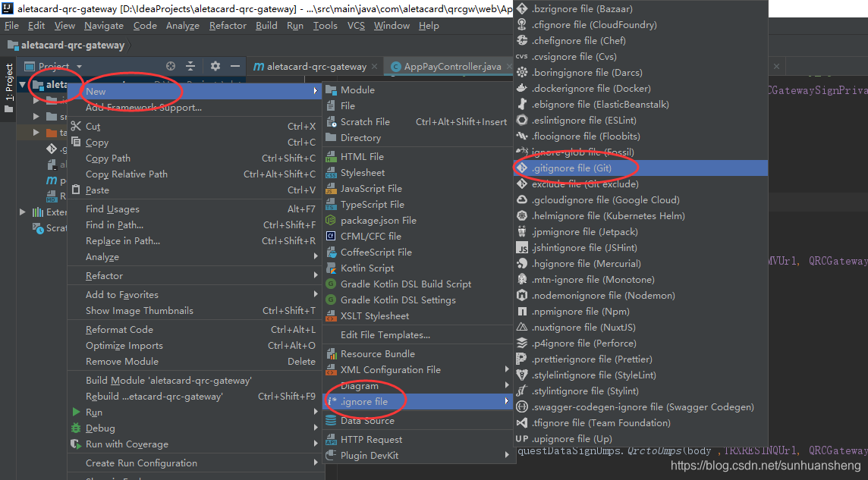The image size is (868, 480).
Task: Click the .jshintignore JSHint icon
Action: tap(522, 248)
